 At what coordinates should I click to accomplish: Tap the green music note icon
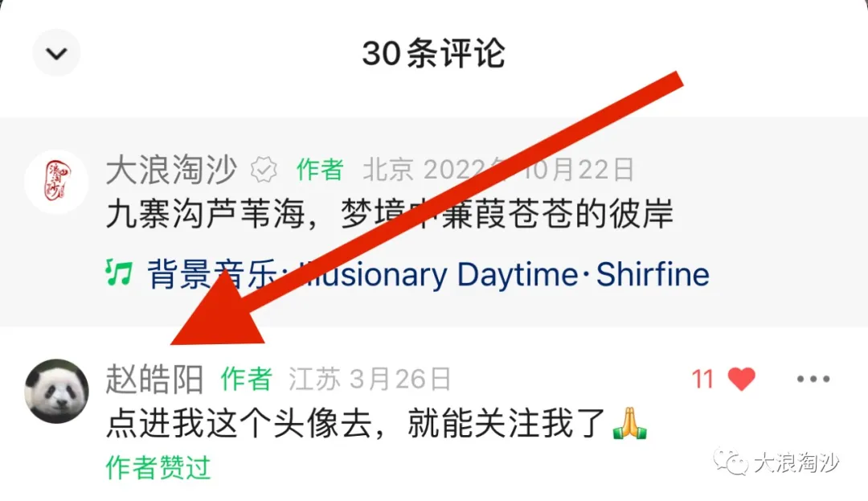point(119,273)
